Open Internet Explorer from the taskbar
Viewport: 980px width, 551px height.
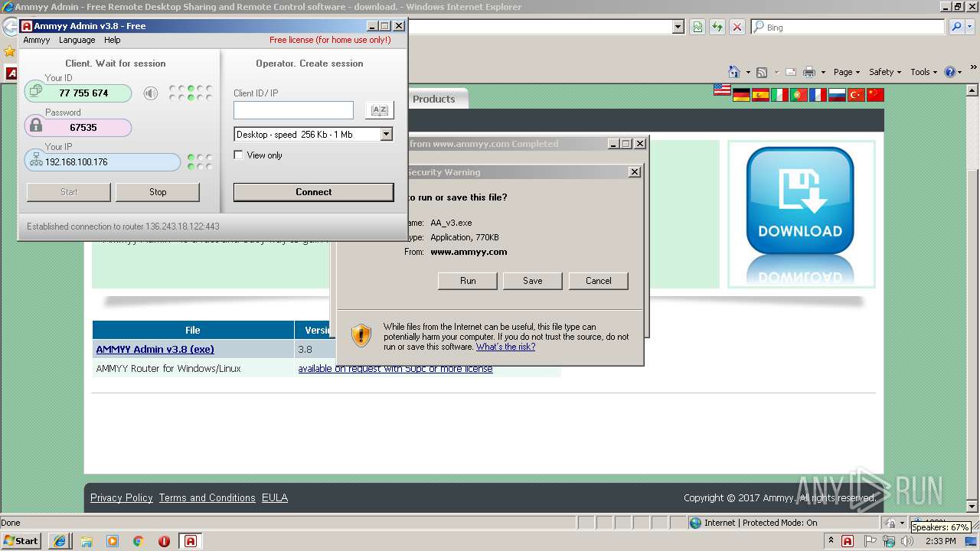(x=60, y=541)
